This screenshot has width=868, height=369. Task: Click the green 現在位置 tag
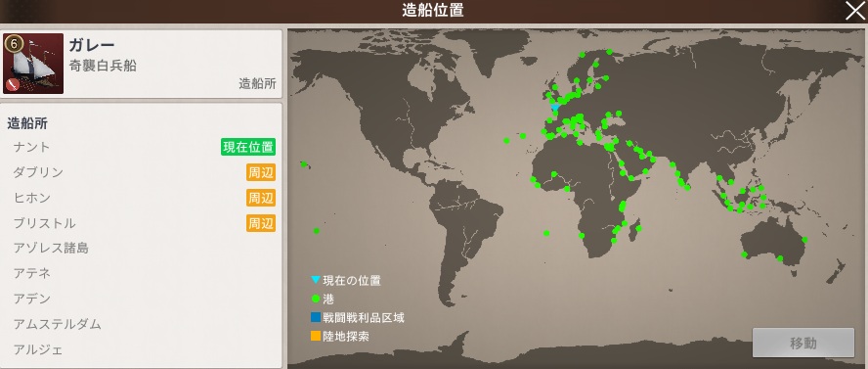[248, 148]
